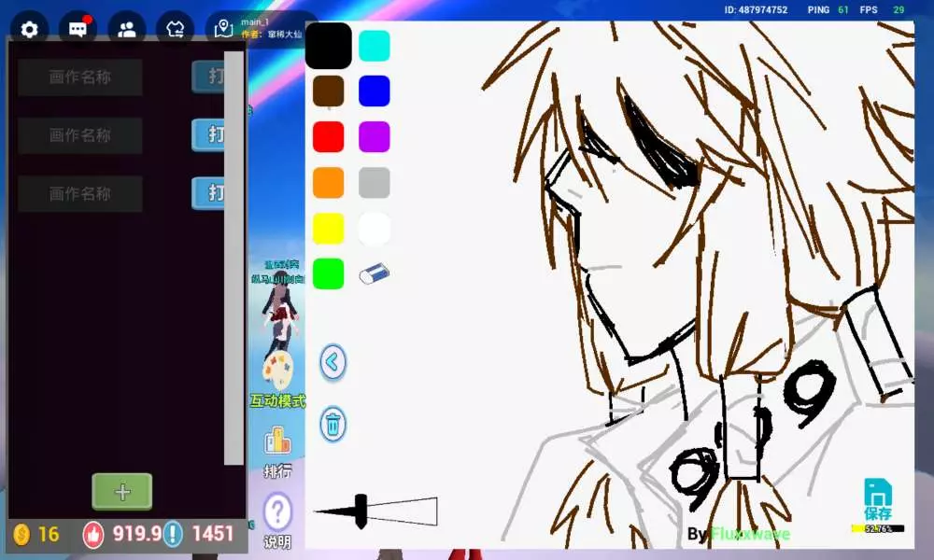Open the friends list icon
Screen dimensions: 934x560
pos(127,29)
